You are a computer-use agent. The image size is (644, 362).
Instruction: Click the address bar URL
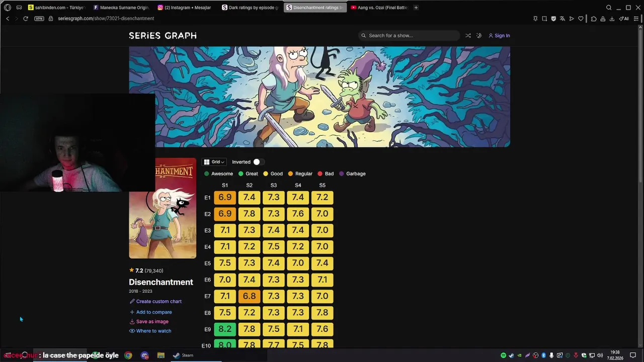coord(106,19)
